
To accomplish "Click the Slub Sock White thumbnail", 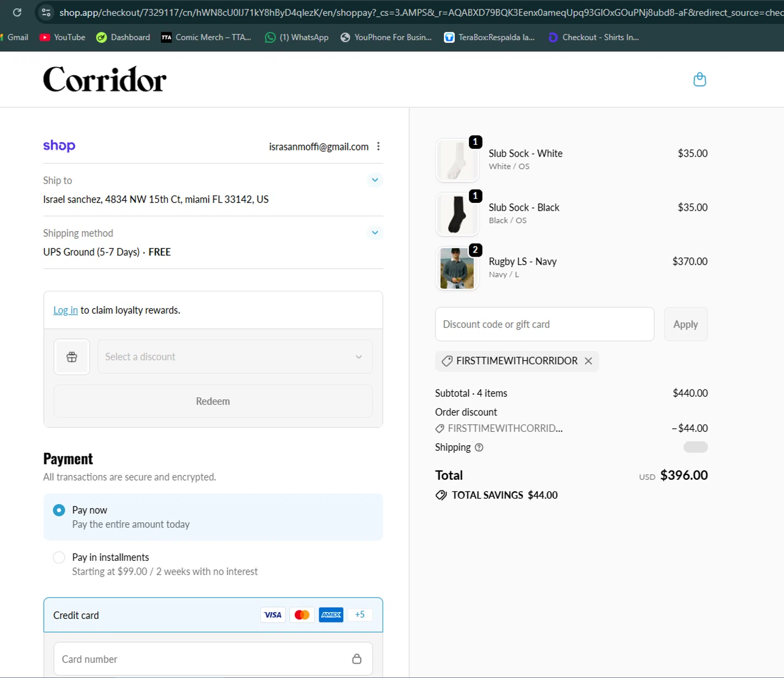I will pyautogui.click(x=457, y=160).
